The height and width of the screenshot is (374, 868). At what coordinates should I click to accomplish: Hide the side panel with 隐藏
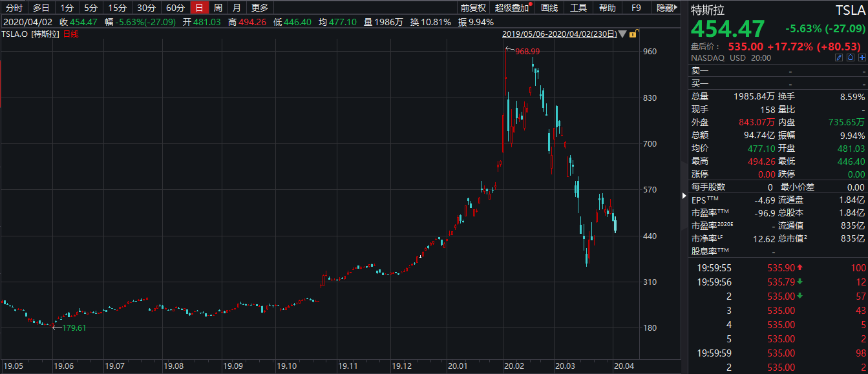click(666, 8)
